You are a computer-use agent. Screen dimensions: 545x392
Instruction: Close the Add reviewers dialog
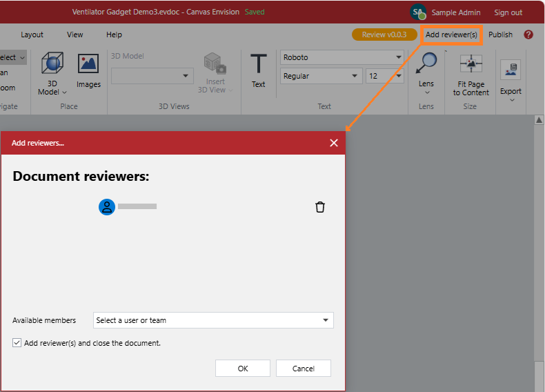[x=334, y=143]
